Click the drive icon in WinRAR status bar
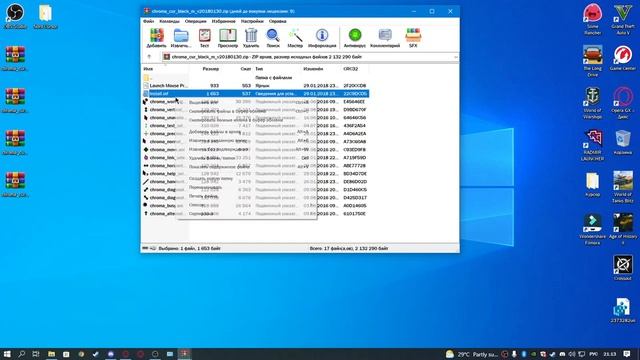This screenshot has width=640, height=360. [146, 248]
